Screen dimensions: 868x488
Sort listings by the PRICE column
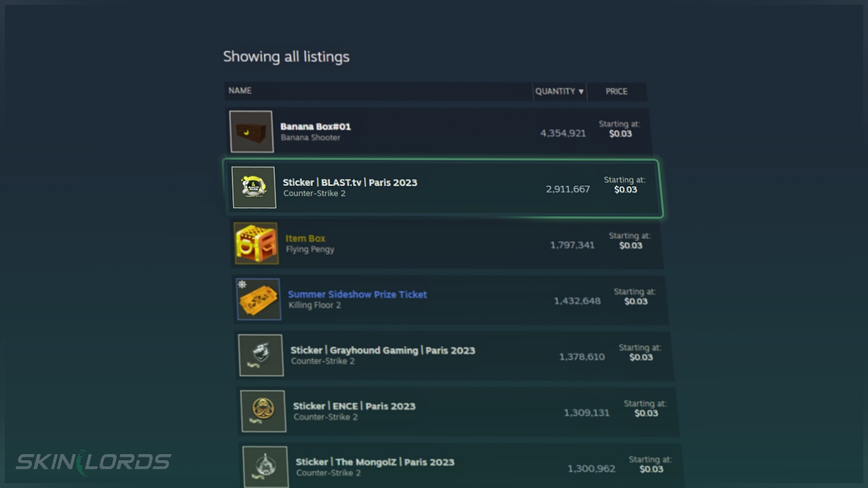[x=616, y=91]
